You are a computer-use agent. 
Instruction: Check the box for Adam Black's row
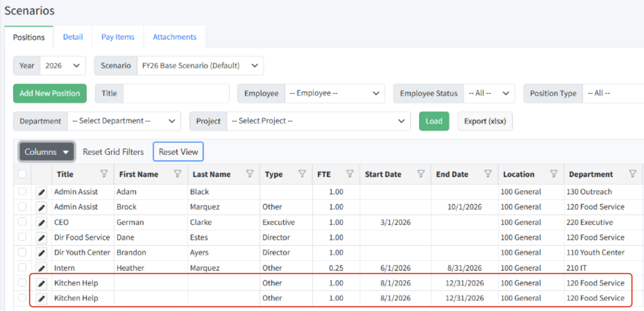click(x=22, y=191)
